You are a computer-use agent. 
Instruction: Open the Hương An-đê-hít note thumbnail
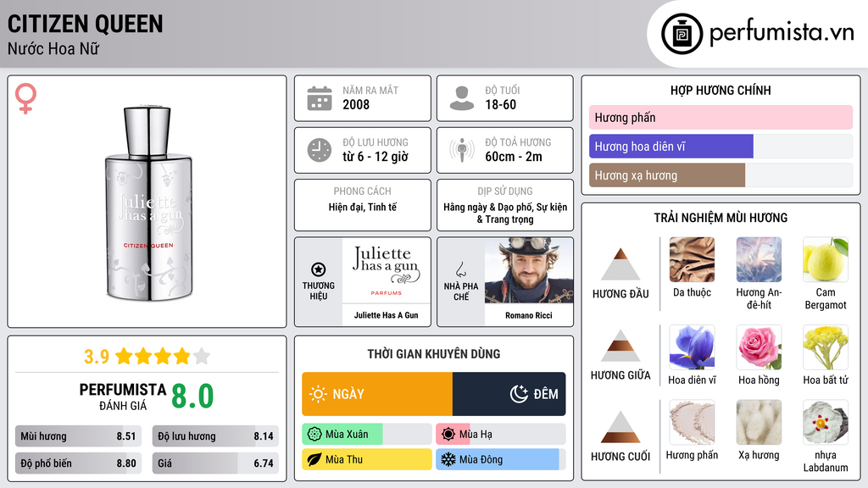pos(759,259)
